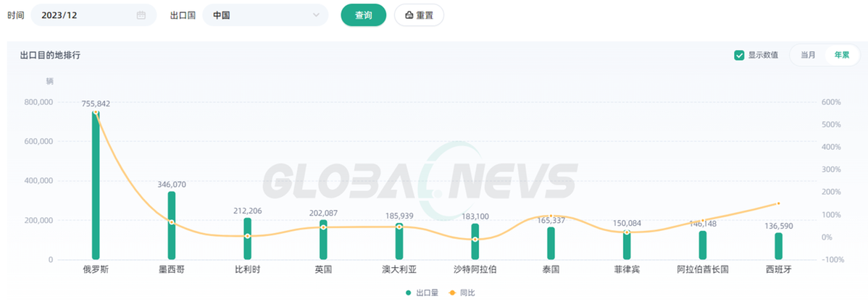The height and width of the screenshot is (304, 868).
Task: Open the calendar icon in date field
Action: click(x=141, y=15)
